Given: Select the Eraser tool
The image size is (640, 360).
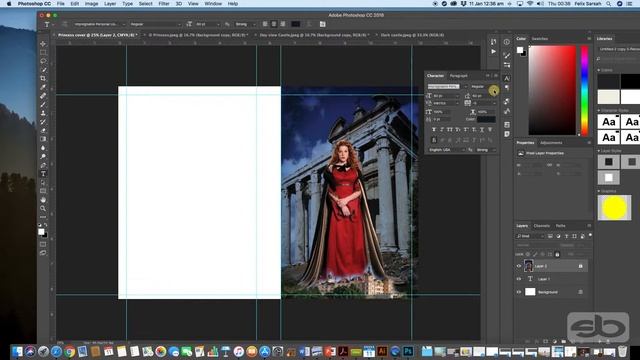Looking at the screenshot, I should tap(43, 130).
